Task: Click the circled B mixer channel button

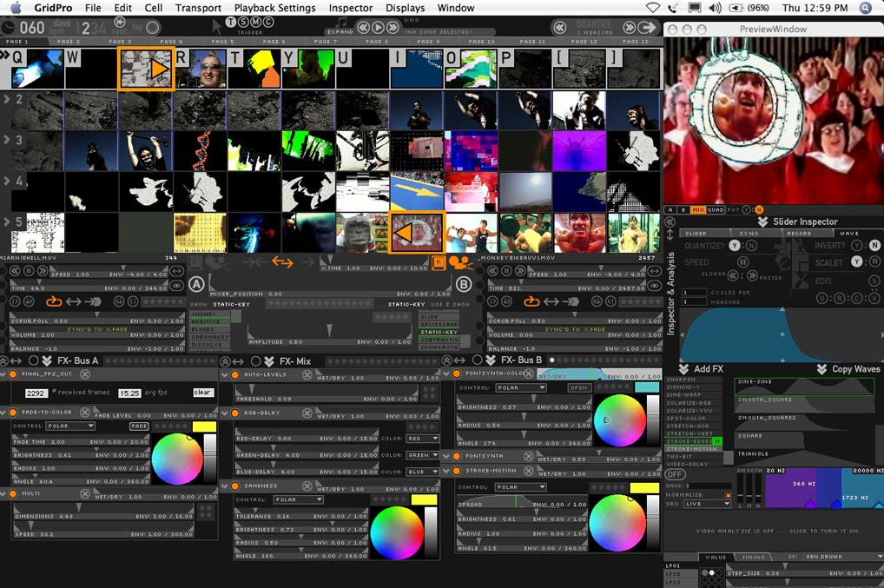Action: [463, 285]
